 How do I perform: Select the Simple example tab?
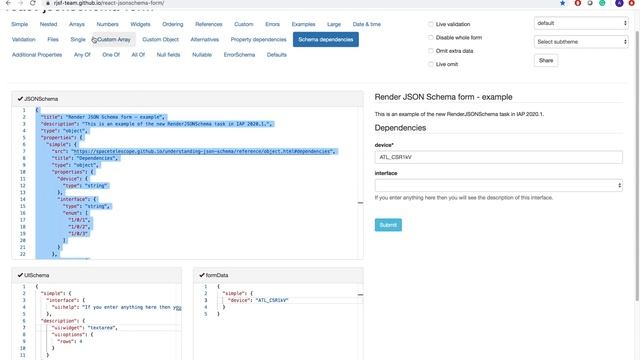click(20, 24)
